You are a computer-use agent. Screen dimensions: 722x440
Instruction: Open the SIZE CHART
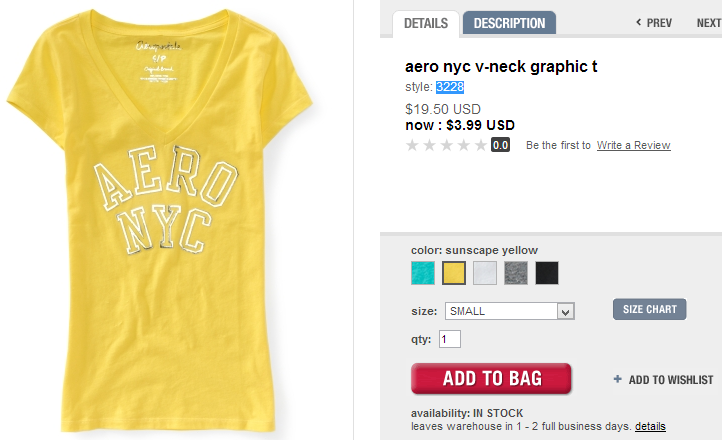point(649,309)
